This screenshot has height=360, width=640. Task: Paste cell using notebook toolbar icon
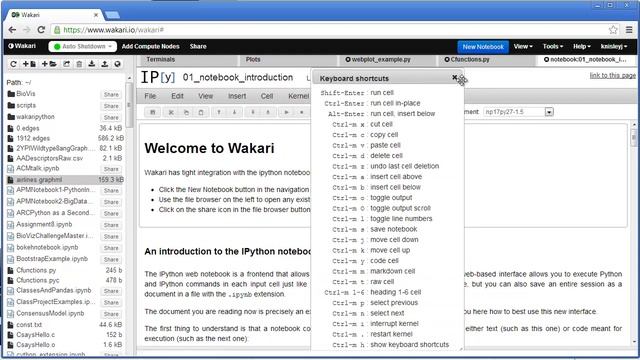tap(201, 112)
